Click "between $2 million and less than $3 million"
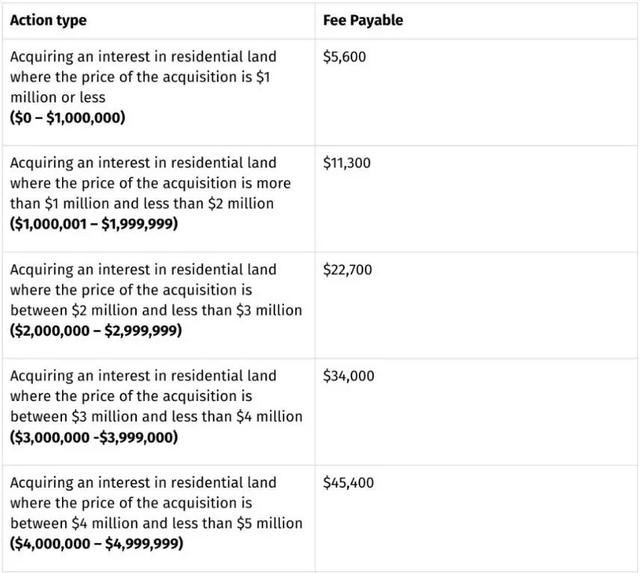Viewport: 640px width, 573px height. pyautogui.click(x=155, y=310)
